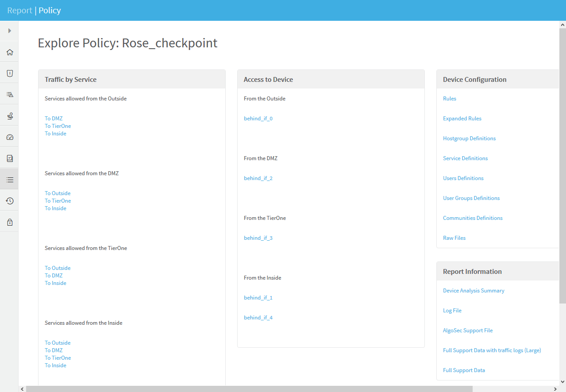Click the vertical scrollbar down arrow

(x=562, y=381)
